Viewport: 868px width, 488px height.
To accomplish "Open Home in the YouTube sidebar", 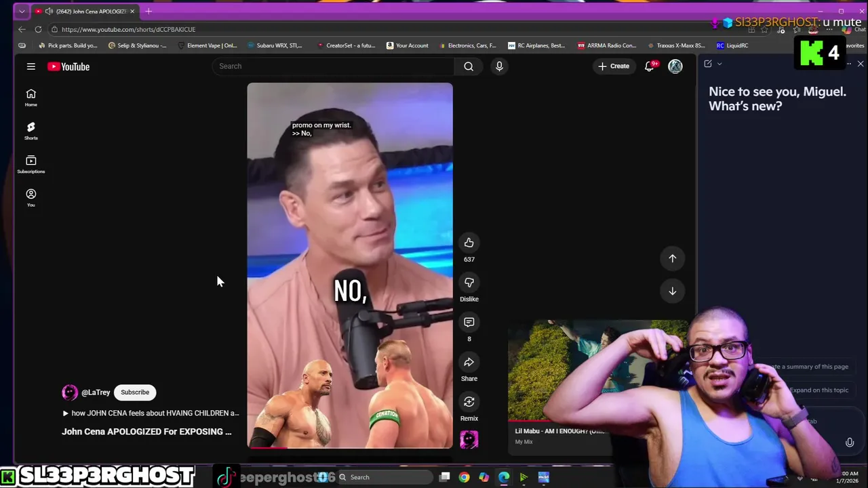I will 31,98.
